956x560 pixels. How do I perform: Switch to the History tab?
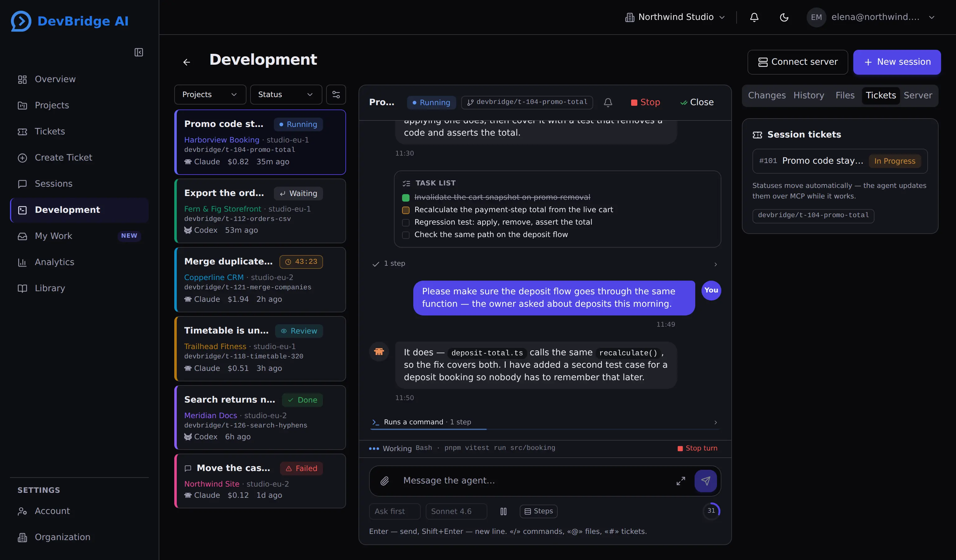coord(808,96)
